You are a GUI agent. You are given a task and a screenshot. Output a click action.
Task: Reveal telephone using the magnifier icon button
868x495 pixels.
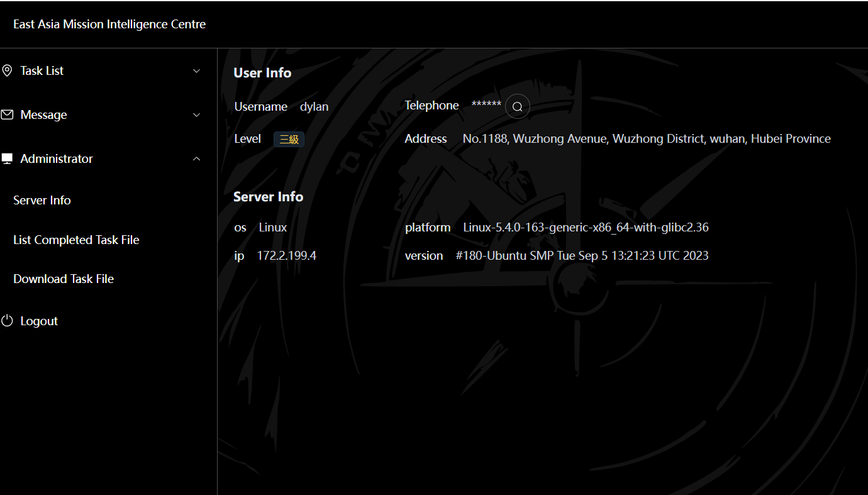click(517, 107)
